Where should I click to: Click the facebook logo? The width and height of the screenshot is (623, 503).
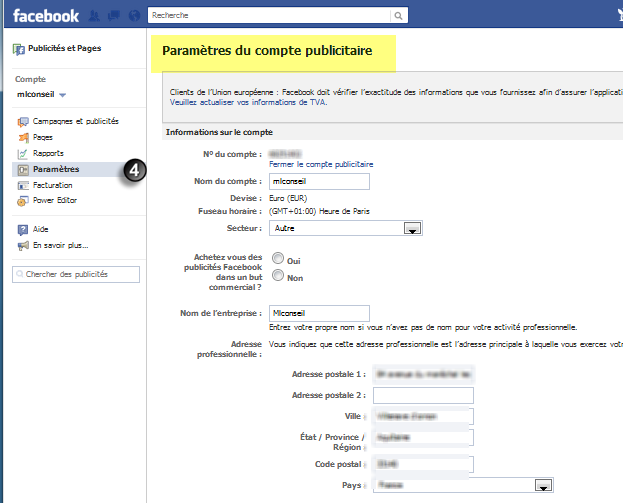pos(46,16)
